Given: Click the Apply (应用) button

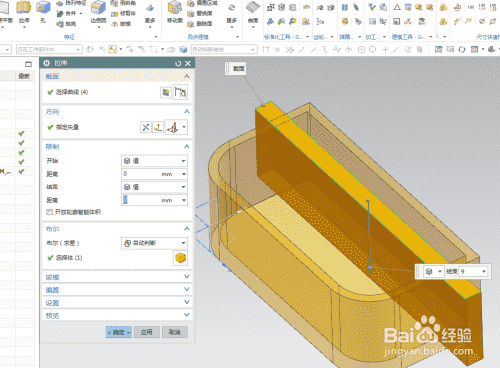Looking at the screenshot, I should coord(147,332).
